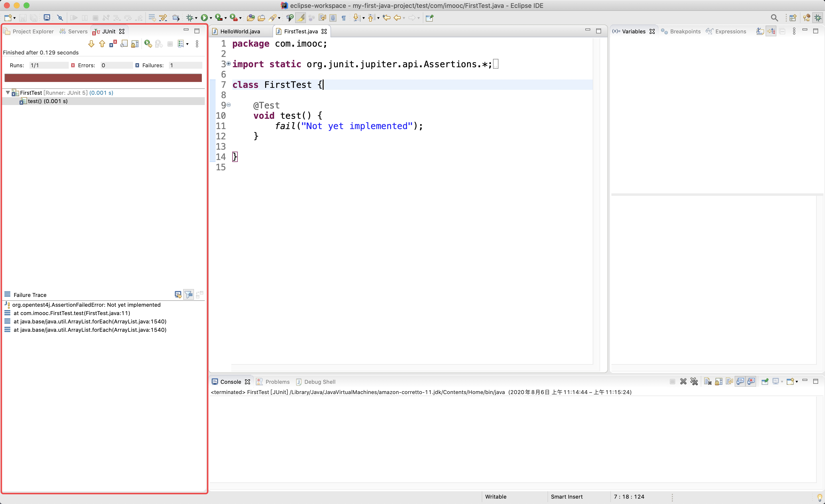Click 'at com.imooc.FirstTest.test(FirstTest.java:11)' trace line
The height and width of the screenshot is (504, 825).
72,313
